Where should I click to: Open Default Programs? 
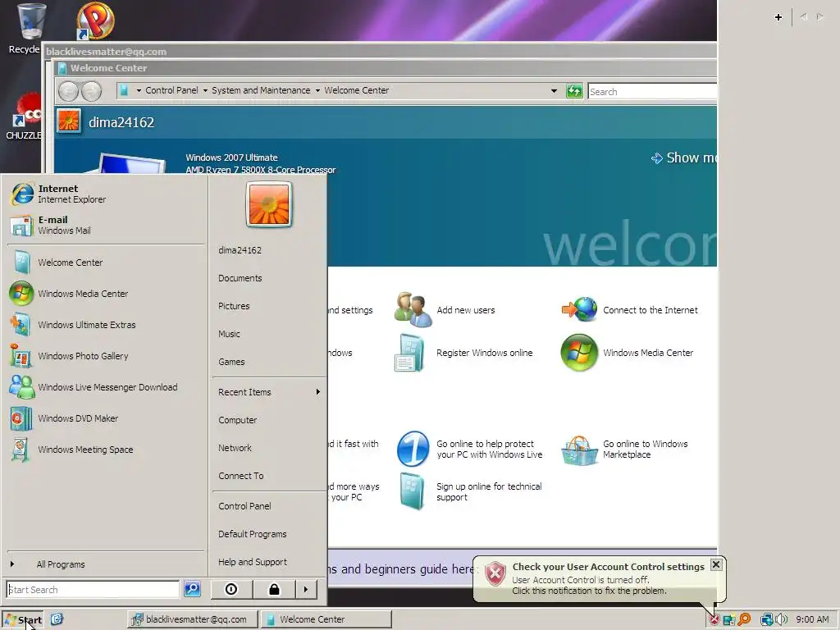click(x=253, y=534)
